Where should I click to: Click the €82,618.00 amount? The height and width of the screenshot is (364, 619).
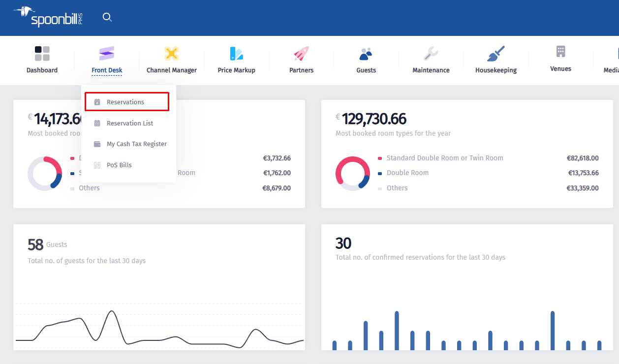tap(583, 158)
